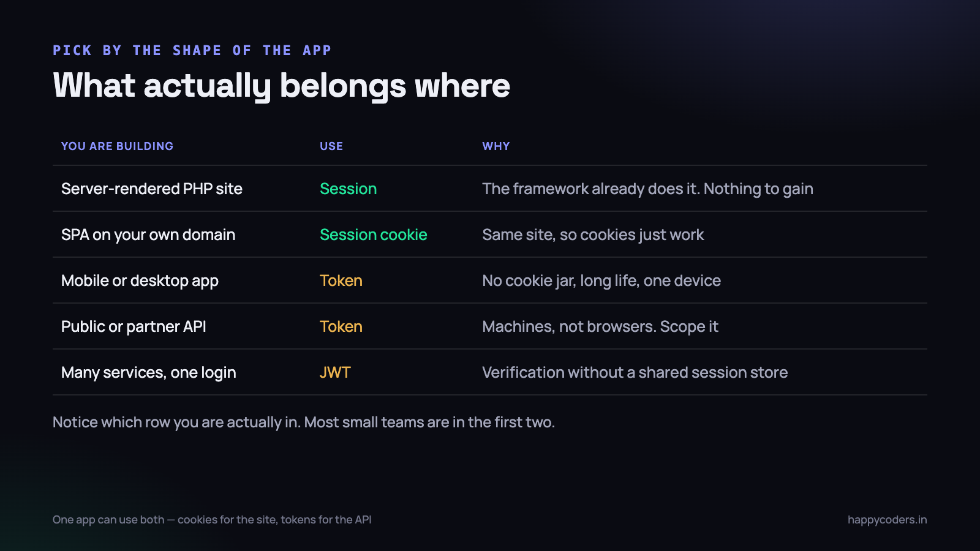
Task: Click the green 'Session cookie' value
Action: tap(374, 234)
